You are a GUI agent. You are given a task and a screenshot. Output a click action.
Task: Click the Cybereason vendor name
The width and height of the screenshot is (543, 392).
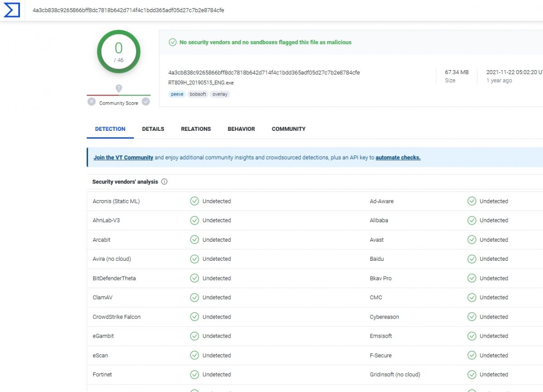(385, 317)
